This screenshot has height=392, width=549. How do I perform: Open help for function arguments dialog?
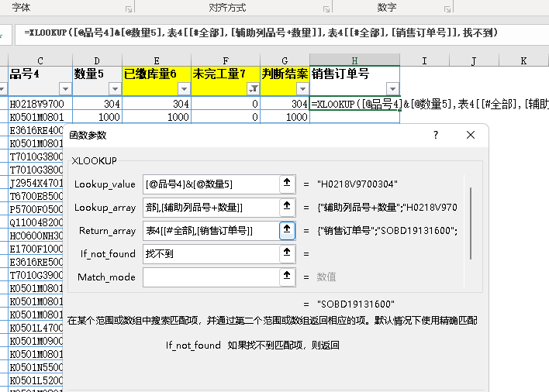(x=436, y=135)
